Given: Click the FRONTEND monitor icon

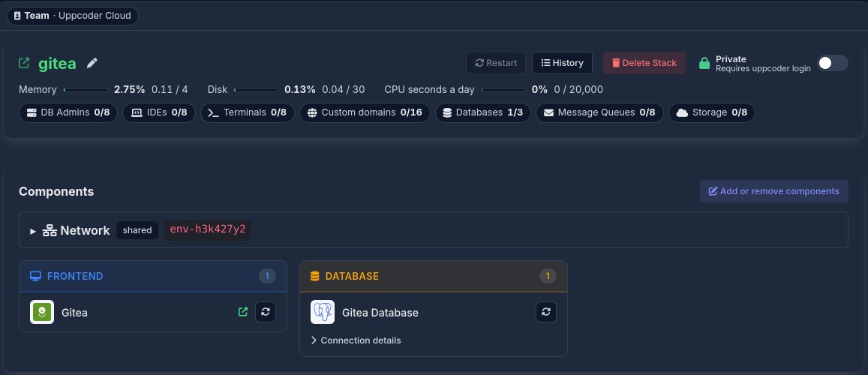Looking at the screenshot, I should coord(35,276).
